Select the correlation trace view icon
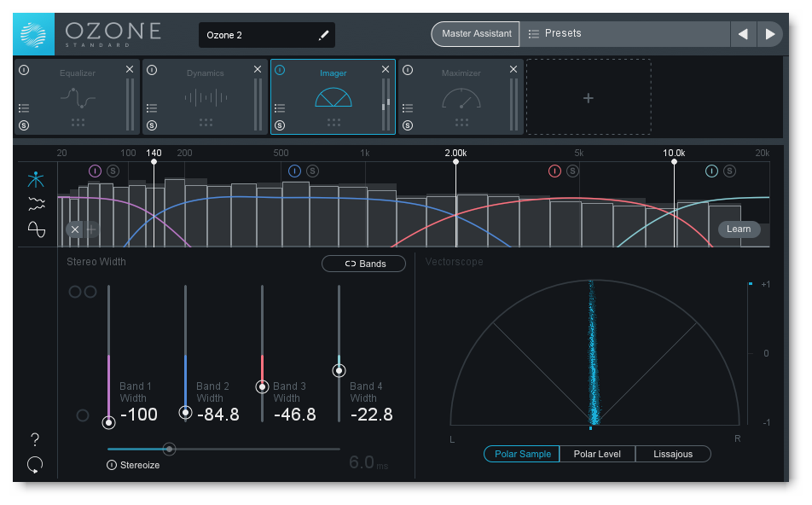Image resolution: width=812 pixels, height=505 pixels. (36, 229)
